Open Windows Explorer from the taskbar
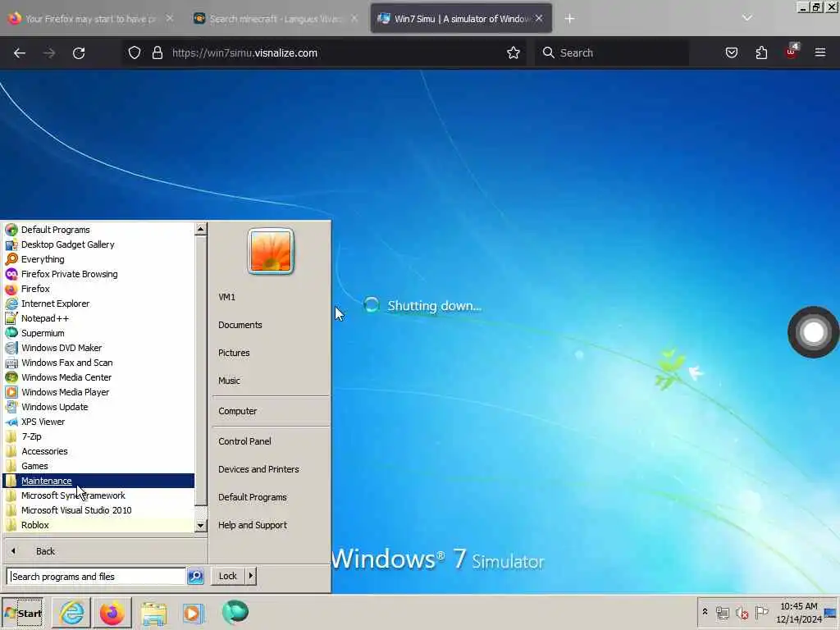The image size is (840, 630). coord(153,614)
